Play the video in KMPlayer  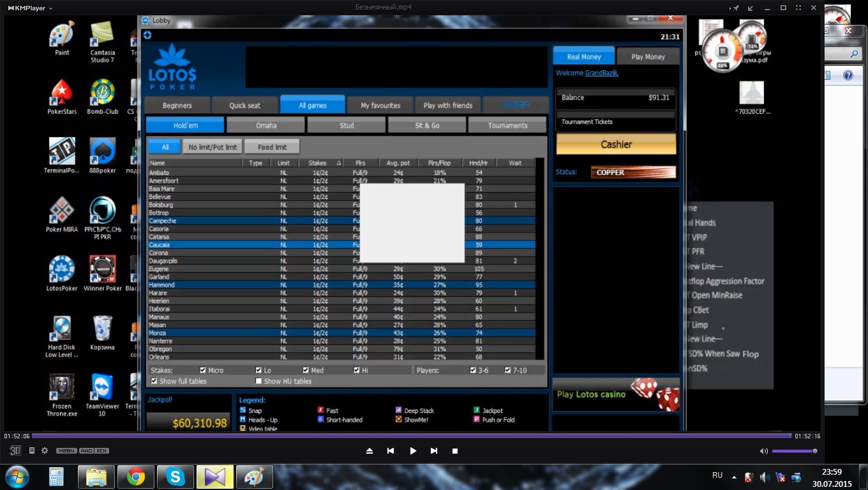[x=413, y=450]
